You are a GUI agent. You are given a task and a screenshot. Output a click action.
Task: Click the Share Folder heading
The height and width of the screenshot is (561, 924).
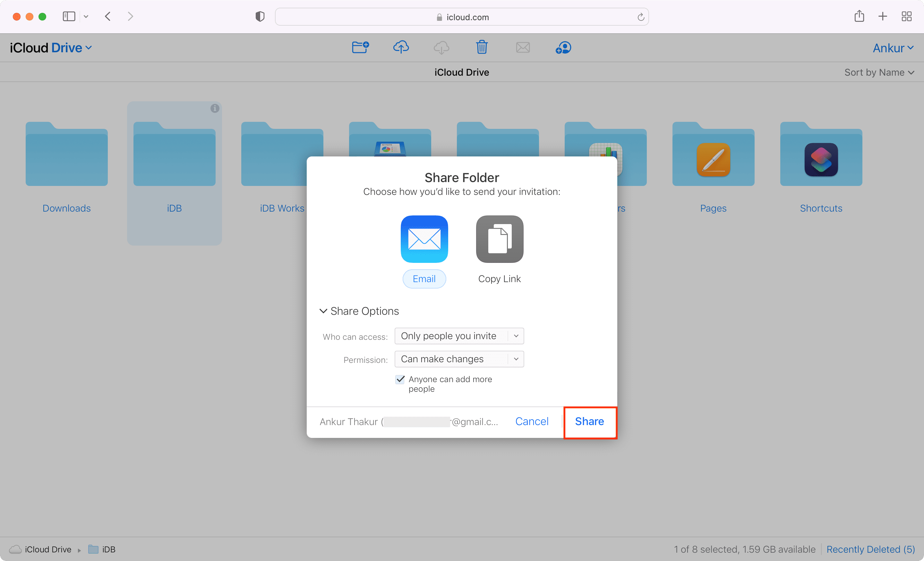pyautogui.click(x=462, y=177)
